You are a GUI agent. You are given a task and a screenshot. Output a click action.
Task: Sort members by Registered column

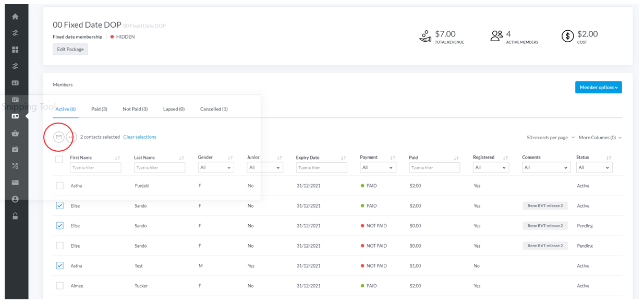[505, 158]
